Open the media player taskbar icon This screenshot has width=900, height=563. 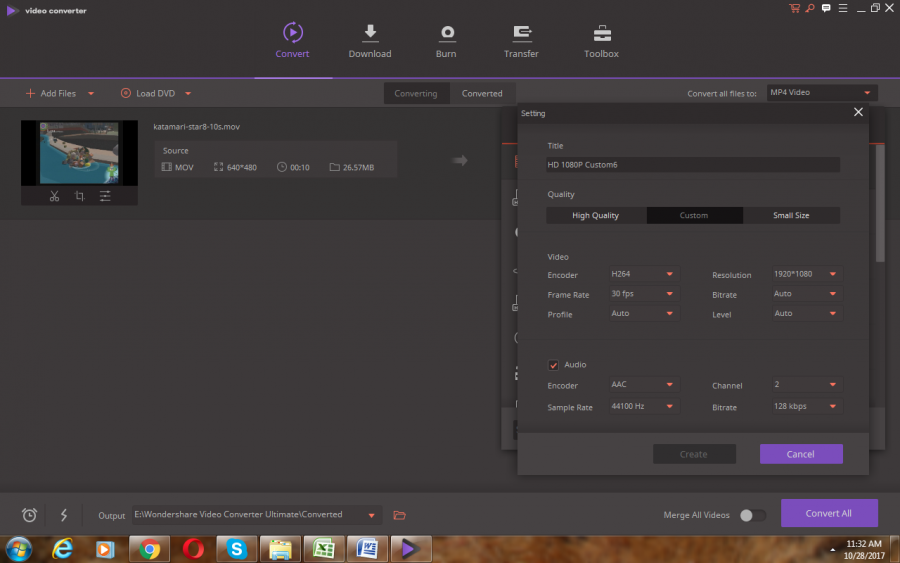[x=105, y=549]
